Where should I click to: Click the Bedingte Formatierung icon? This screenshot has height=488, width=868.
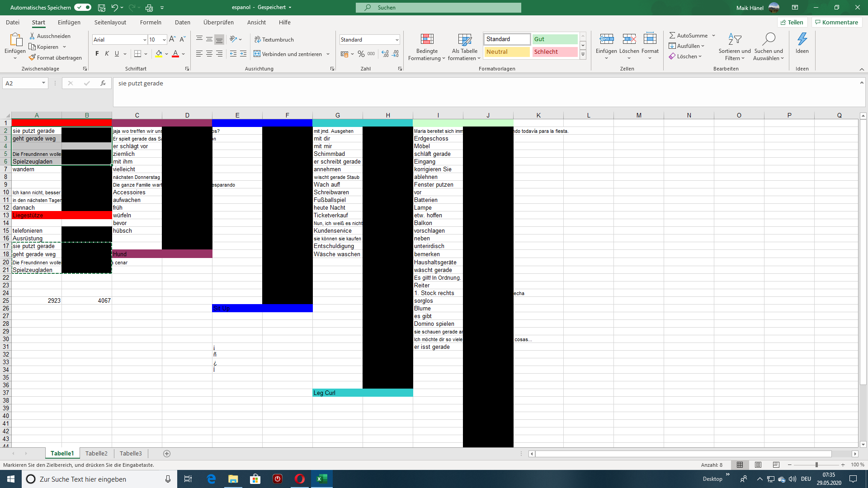[x=427, y=40]
